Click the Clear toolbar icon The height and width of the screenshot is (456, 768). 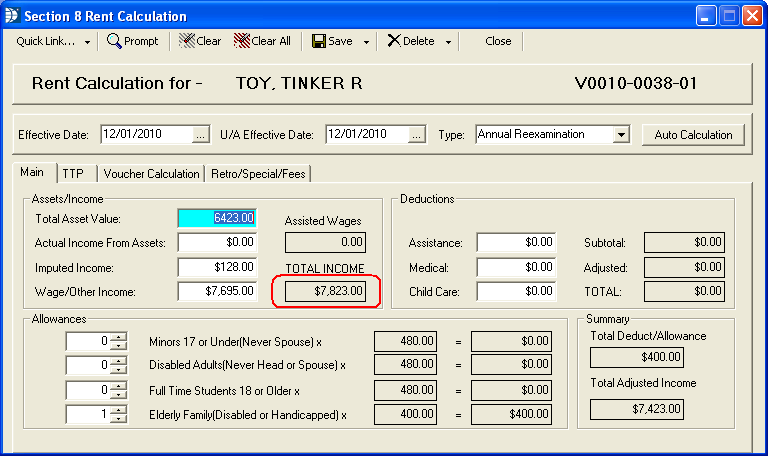[187, 41]
